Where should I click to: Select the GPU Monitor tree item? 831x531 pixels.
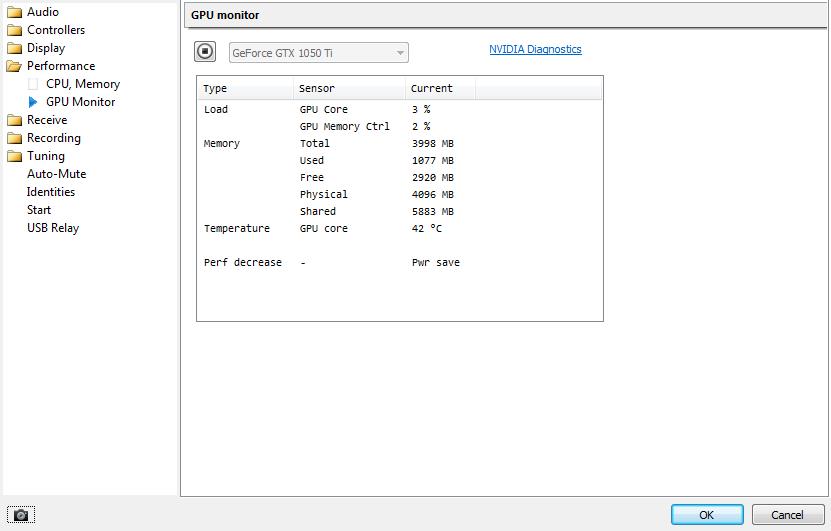80,102
